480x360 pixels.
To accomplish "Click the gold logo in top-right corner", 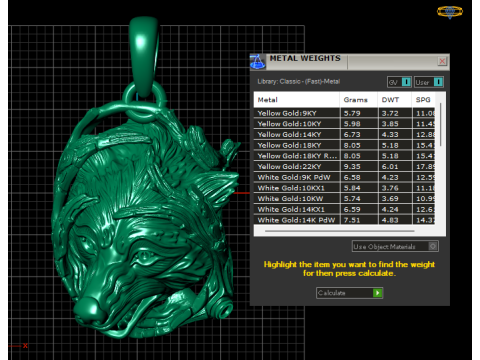I will (x=450, y=12).
